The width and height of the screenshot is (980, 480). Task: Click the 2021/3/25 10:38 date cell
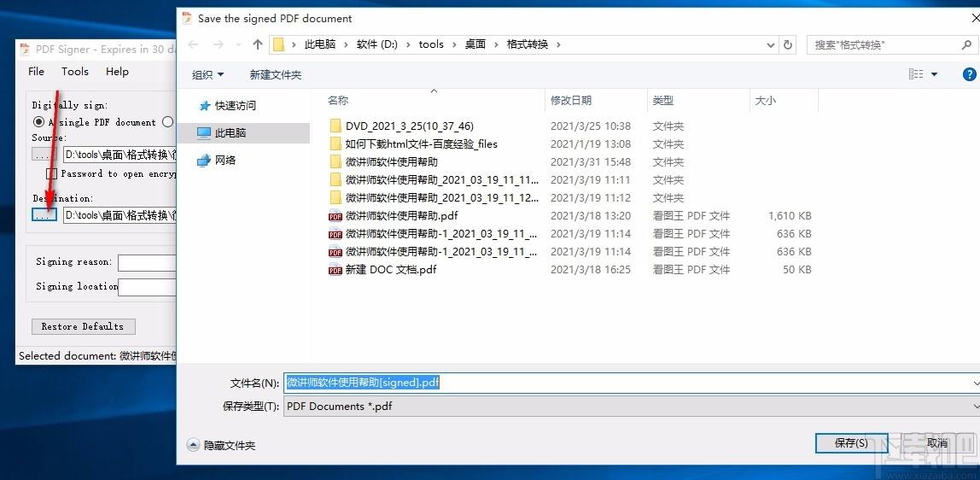tap(591, 126)
